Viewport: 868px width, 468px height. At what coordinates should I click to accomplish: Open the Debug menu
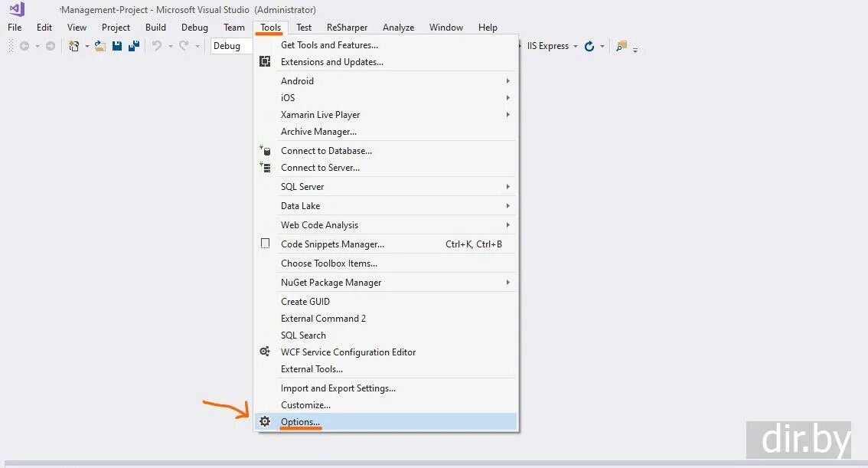(195, 27)
